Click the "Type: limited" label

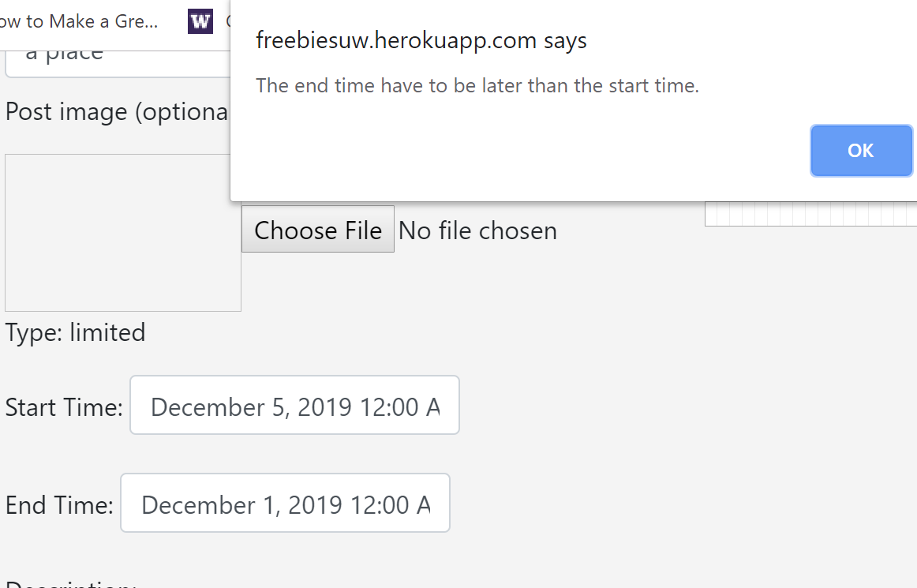[75, 332]
